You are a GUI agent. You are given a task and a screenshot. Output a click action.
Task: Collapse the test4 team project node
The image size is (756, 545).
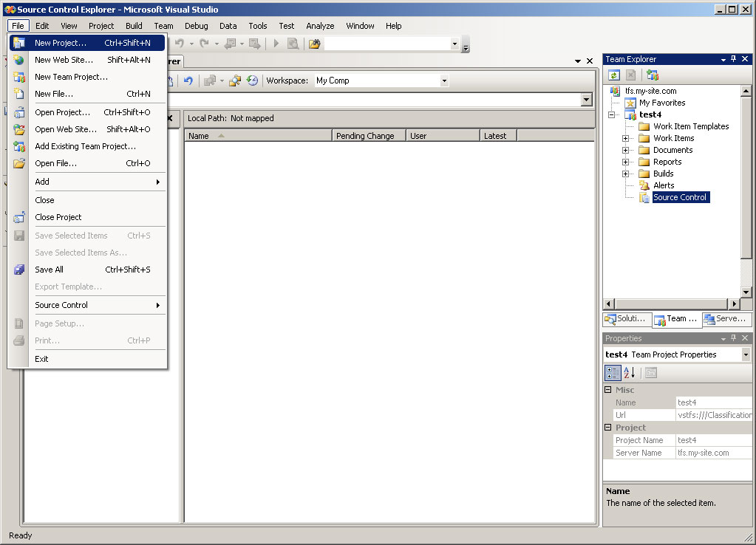[x=611, y=114]
